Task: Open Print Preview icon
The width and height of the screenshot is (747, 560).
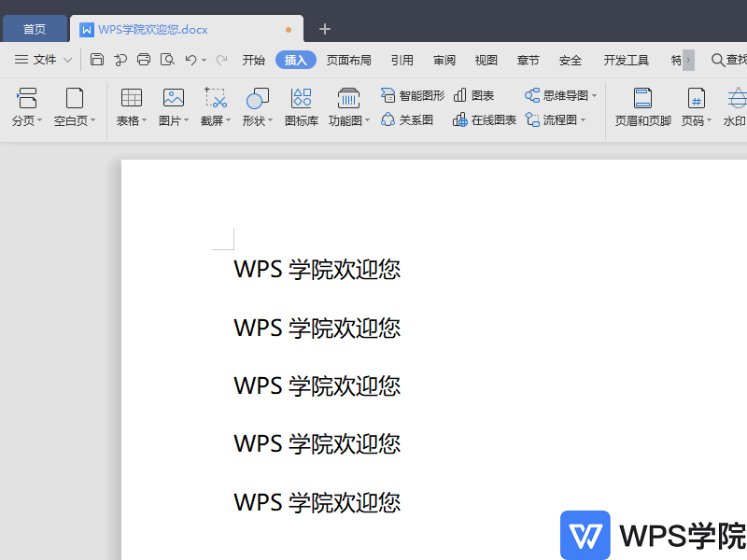Action: pyautogui.click(x=167, y=60)
